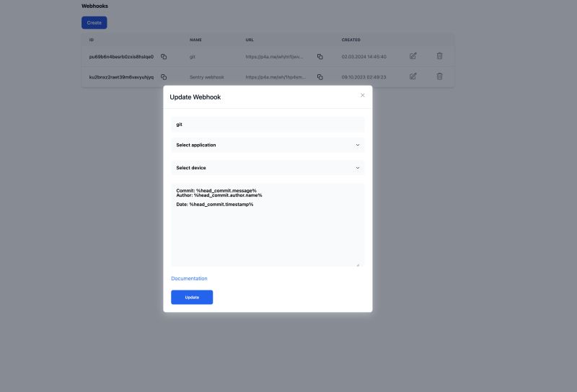Click the created date 09.10.2023 02:49:23
Image resolution: width=577 pixels, height=392 pixels.
pos(364,77)
